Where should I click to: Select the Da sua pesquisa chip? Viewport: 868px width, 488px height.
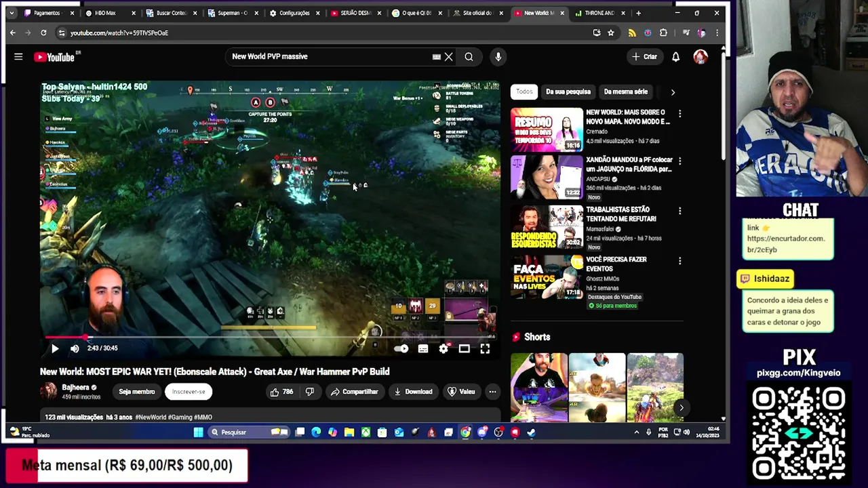click(x=568, y=91)
